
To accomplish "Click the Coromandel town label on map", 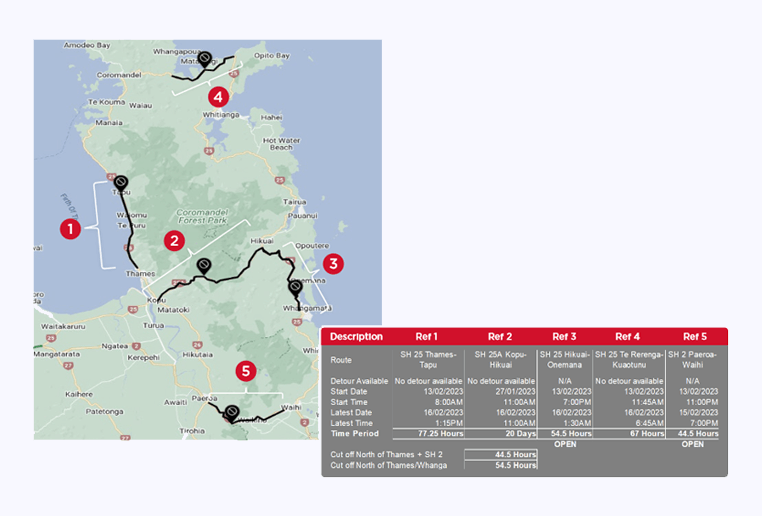I will coord(119,75).
